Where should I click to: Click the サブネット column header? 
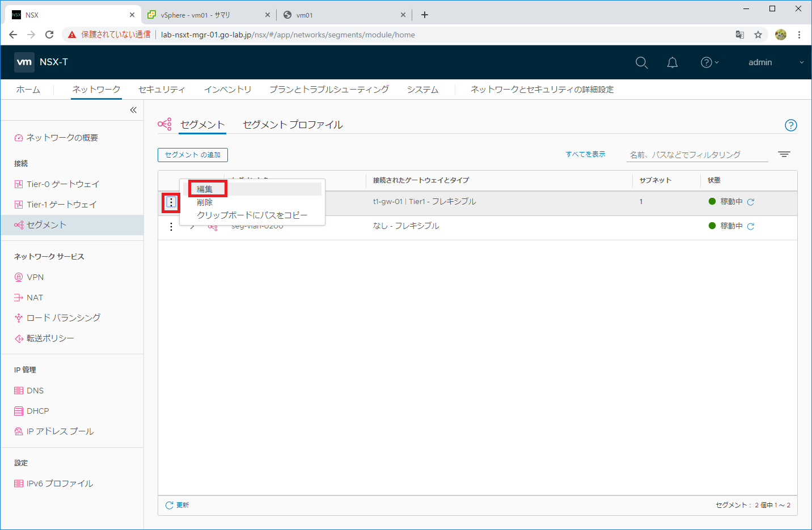655,180
